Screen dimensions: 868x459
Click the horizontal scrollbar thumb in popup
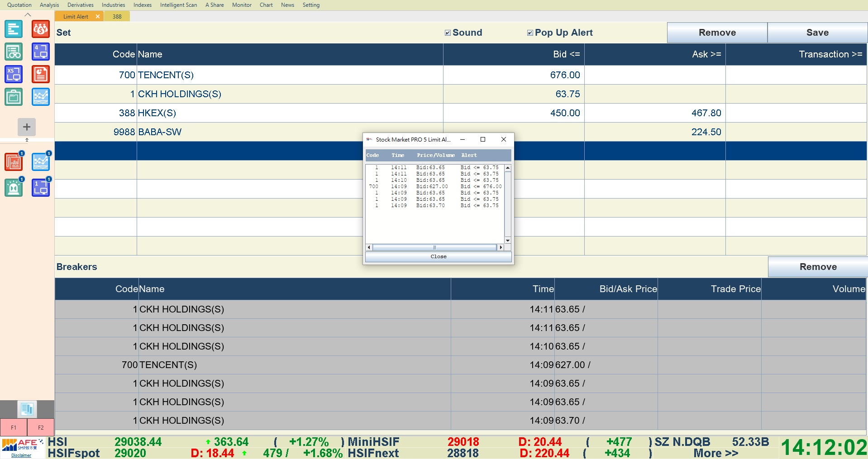coord(434,247)
